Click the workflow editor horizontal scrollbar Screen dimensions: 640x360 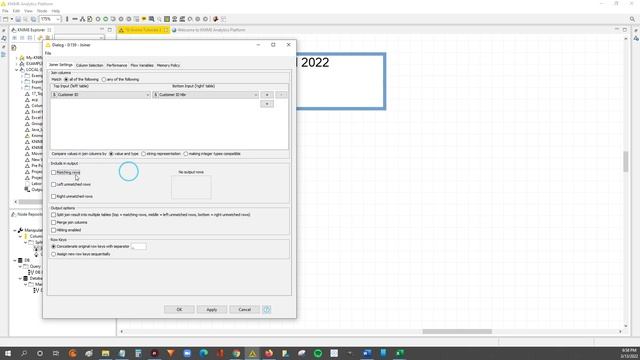click(x=457, y=331)
